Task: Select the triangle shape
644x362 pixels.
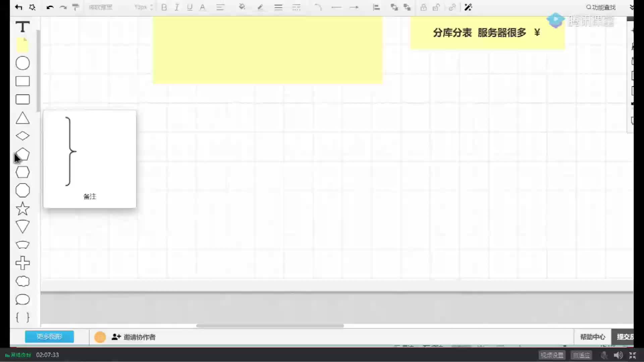Action: point(22,118)
